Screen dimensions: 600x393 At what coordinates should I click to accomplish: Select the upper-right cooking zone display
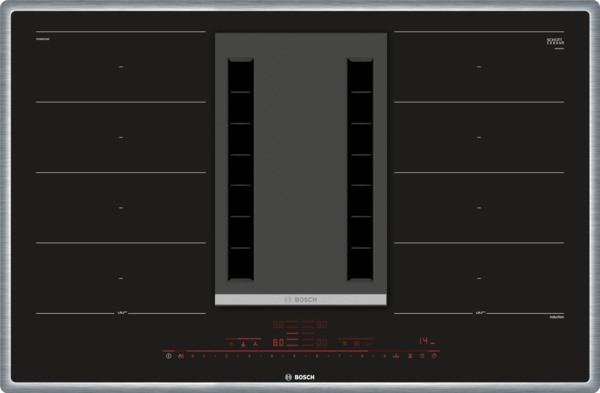(322, 325)
